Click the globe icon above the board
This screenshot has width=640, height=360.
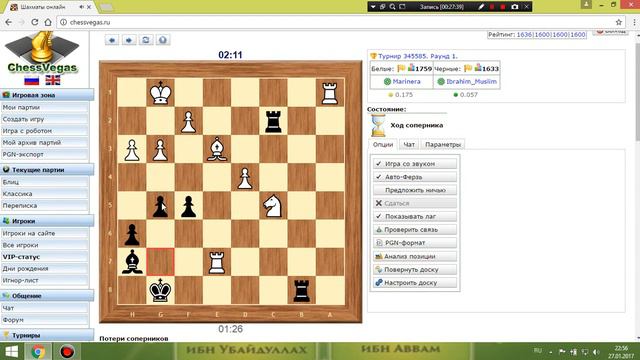tap(163, 40)
